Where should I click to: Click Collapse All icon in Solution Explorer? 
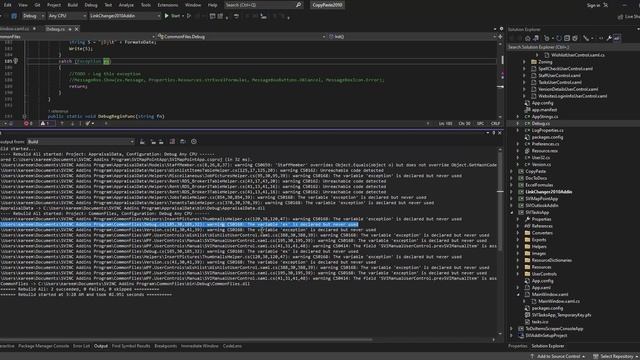tap(567, 38)
